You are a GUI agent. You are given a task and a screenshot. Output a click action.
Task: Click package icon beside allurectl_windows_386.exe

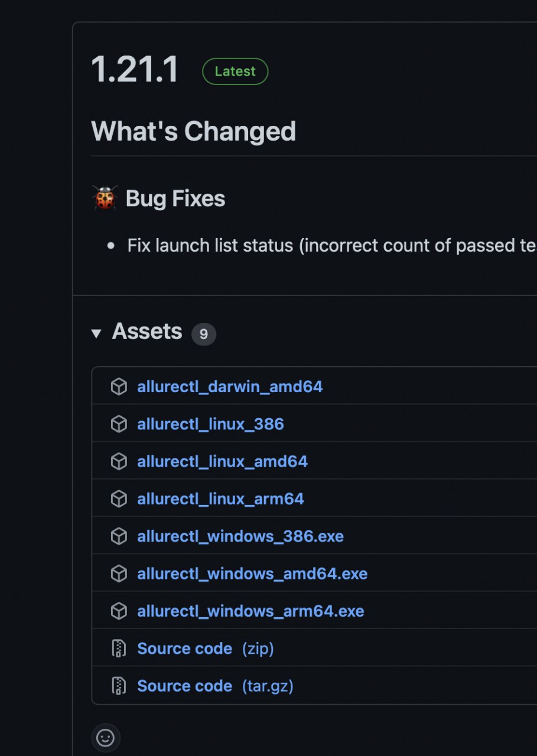119,536
